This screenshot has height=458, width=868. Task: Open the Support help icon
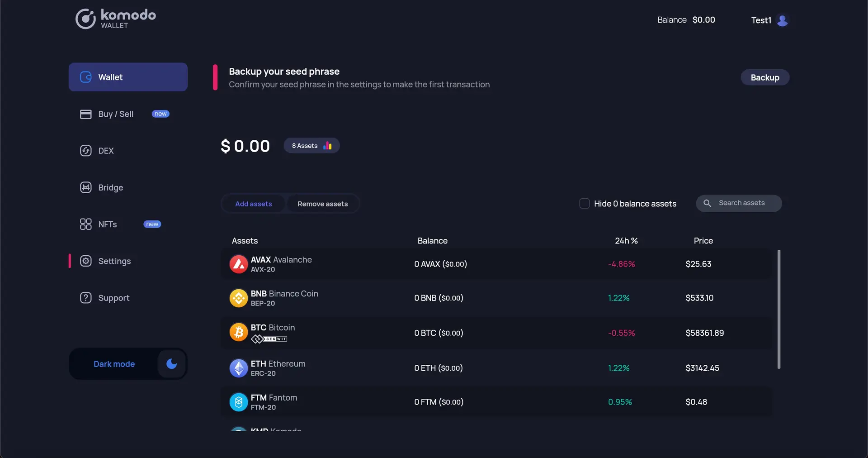click(x=85, y=298)
